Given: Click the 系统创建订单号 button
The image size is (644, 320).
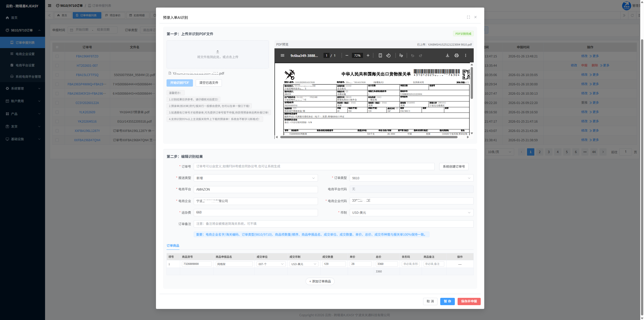Looking at the screenshot, I should (454, 166).
